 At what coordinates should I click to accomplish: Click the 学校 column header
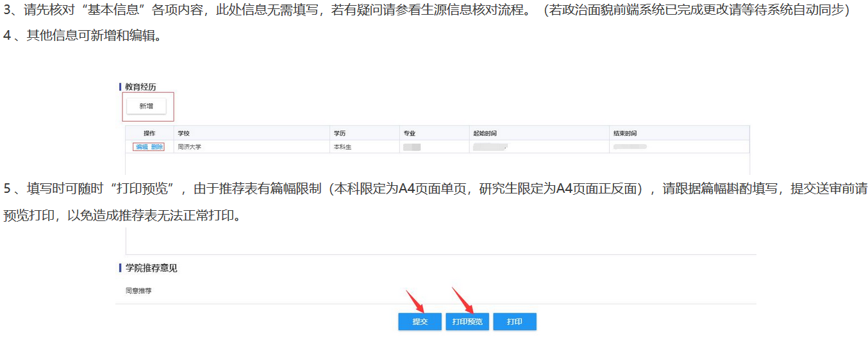(184, 133)
